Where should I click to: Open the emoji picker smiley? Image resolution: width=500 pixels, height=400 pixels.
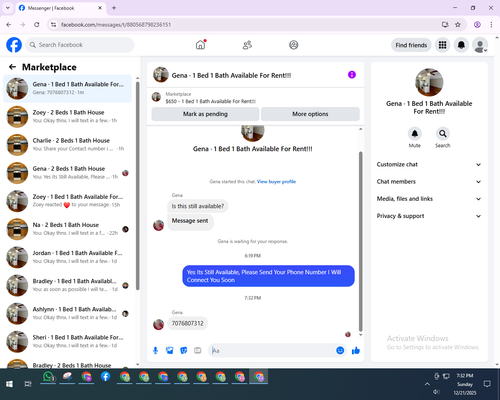[340, 351]
